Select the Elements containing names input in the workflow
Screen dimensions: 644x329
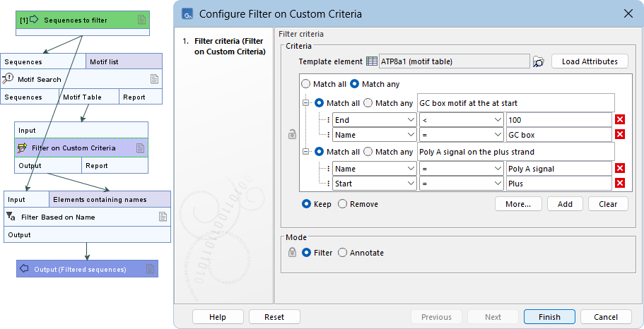110,199
